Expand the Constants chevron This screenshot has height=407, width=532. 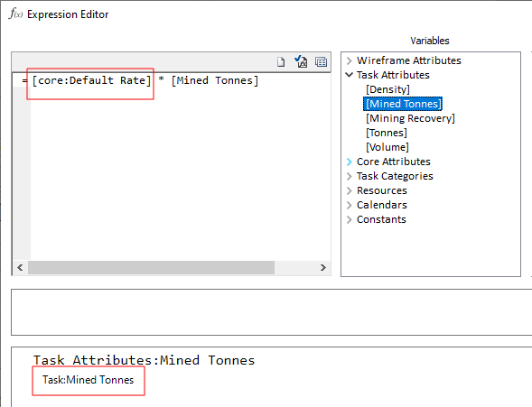[x=350, y=219]
